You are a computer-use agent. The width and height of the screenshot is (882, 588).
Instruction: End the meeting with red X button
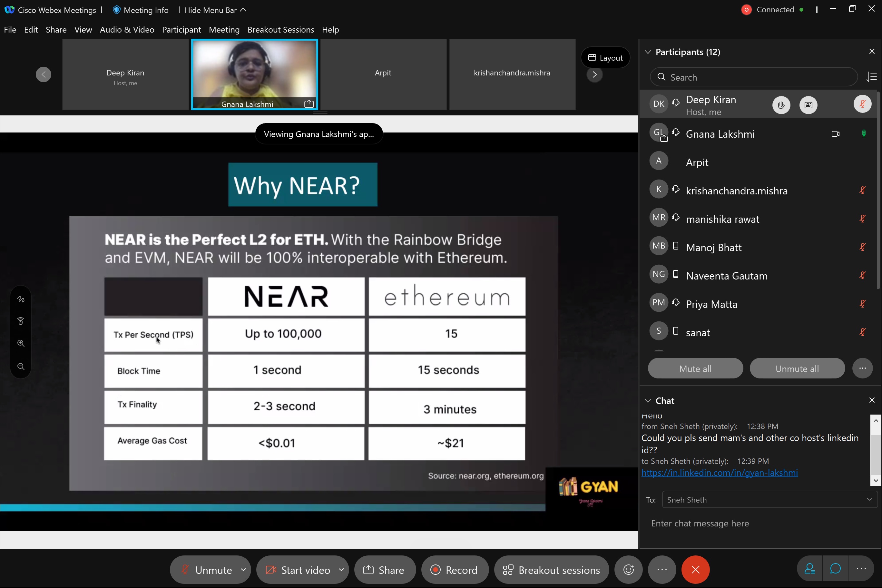click(695, 570)
